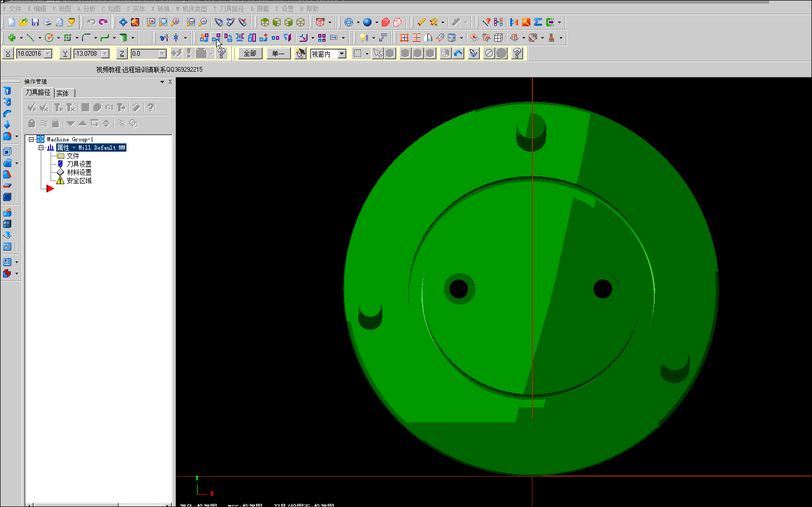Click the Undo arrow icon

coord(91,22)
